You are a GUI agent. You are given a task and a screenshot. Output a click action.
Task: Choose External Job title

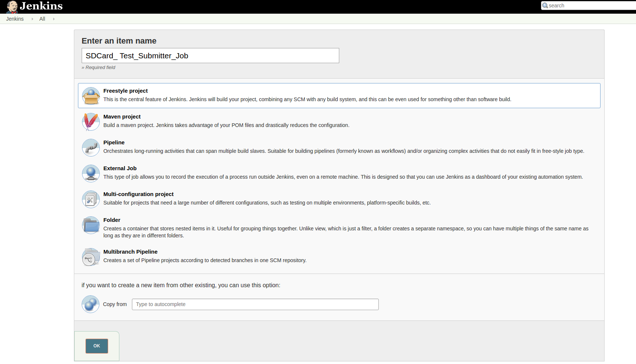coord(120,168)
